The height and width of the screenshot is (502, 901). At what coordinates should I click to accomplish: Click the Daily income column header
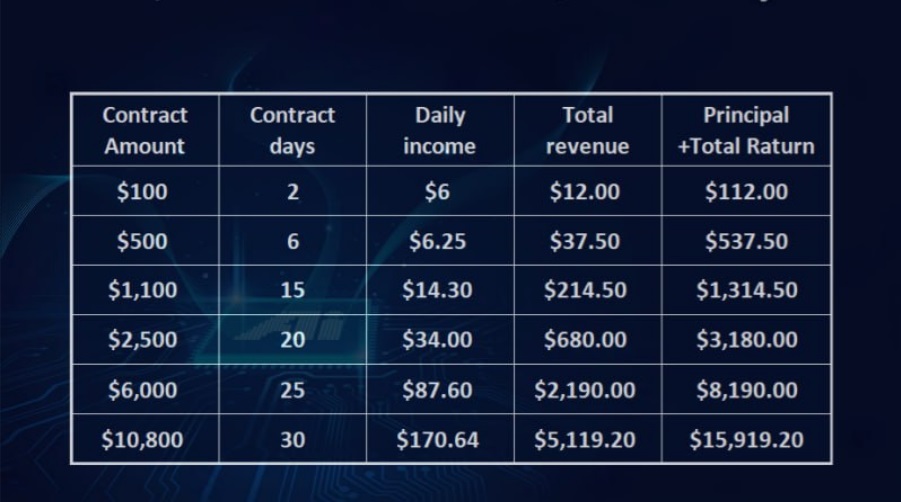[x=440, y=130]
